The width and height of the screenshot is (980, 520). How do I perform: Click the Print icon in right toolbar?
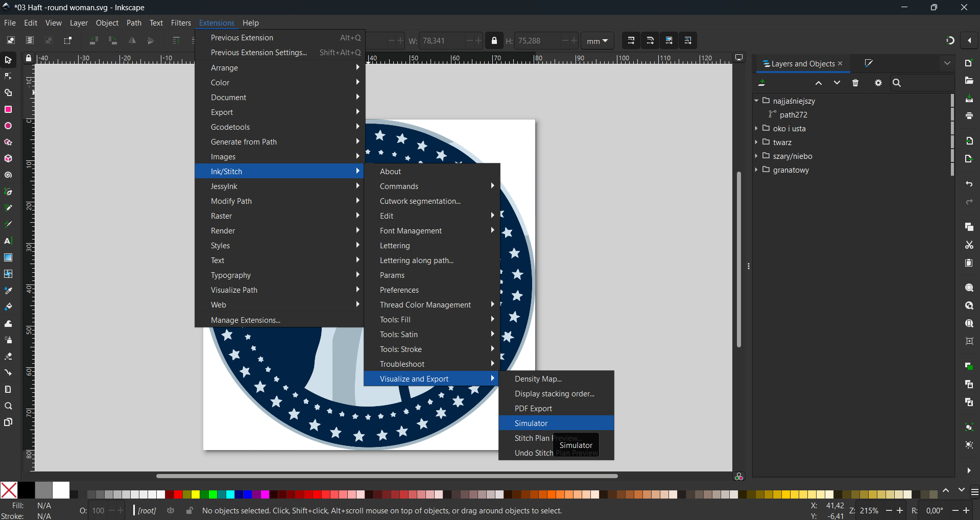[x=969, y=116]
